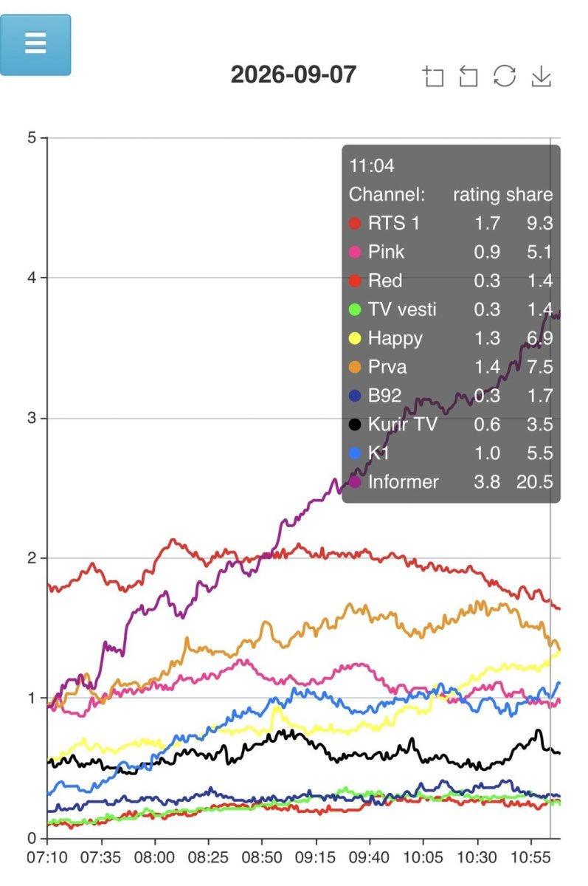Viewport: 588px width, 886px height.
Task: Click the 2026-09-07 date title
Action: [x=294, y=75]
